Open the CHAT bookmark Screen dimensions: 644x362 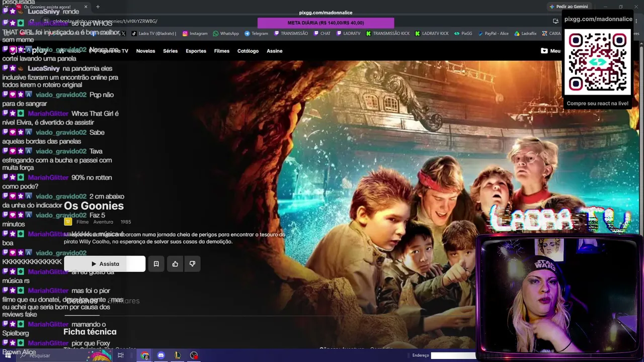coord(322,34)
